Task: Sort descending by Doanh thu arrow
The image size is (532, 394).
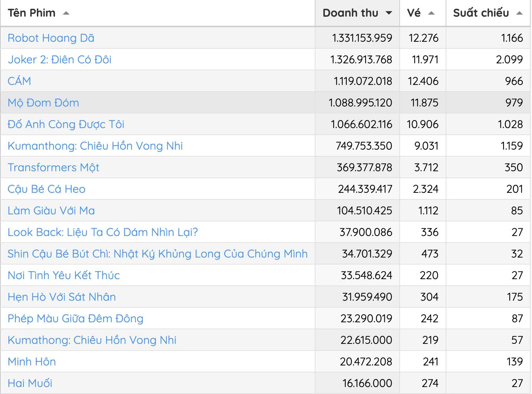Action: 389,13
